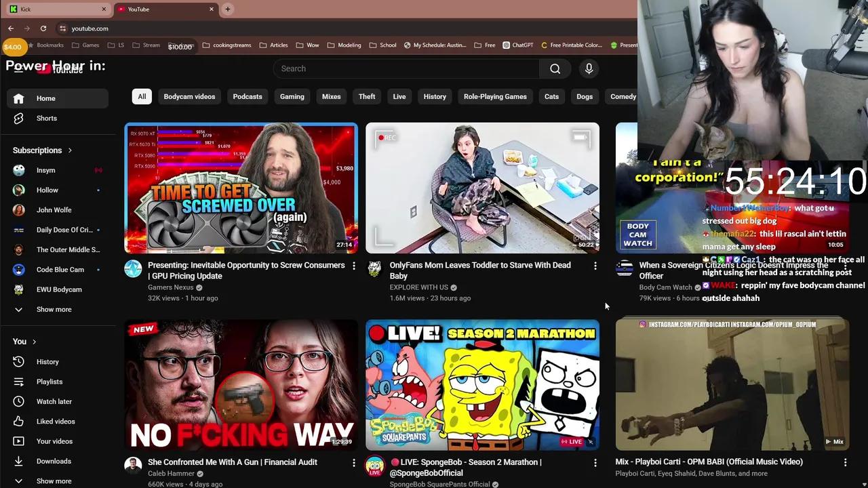
Task: Filter by Dogs chip
Action: pos(585,96)
